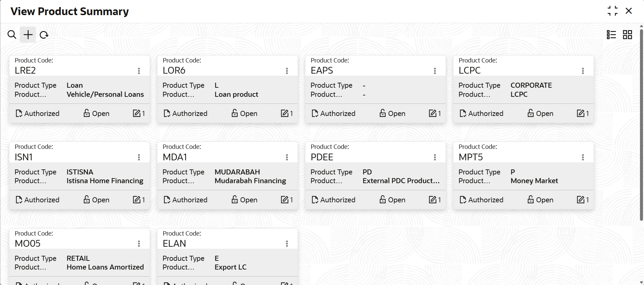Click the vertical scrollbar thumb

(641, 124)
